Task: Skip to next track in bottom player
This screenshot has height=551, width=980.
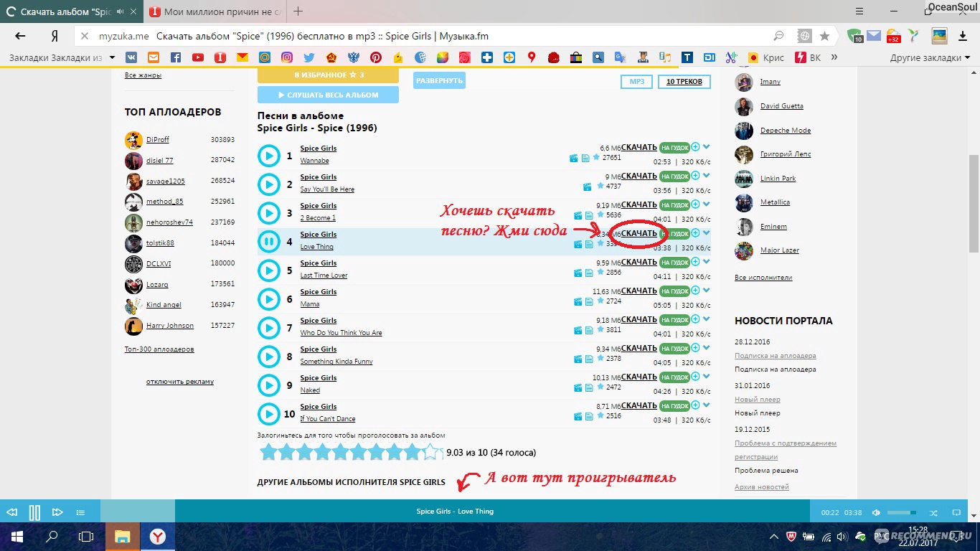Action: click(57, 512)
